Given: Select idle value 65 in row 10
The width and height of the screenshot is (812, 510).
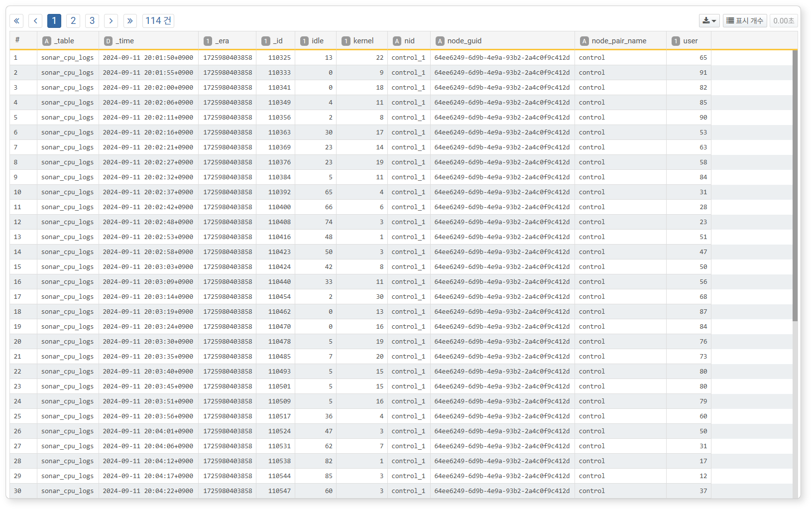Looking at the screenshot, I should [329, 192].
